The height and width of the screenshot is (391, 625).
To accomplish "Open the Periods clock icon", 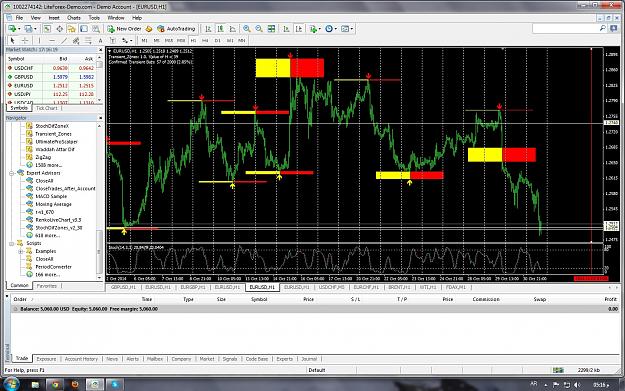I will click(329, 29).
